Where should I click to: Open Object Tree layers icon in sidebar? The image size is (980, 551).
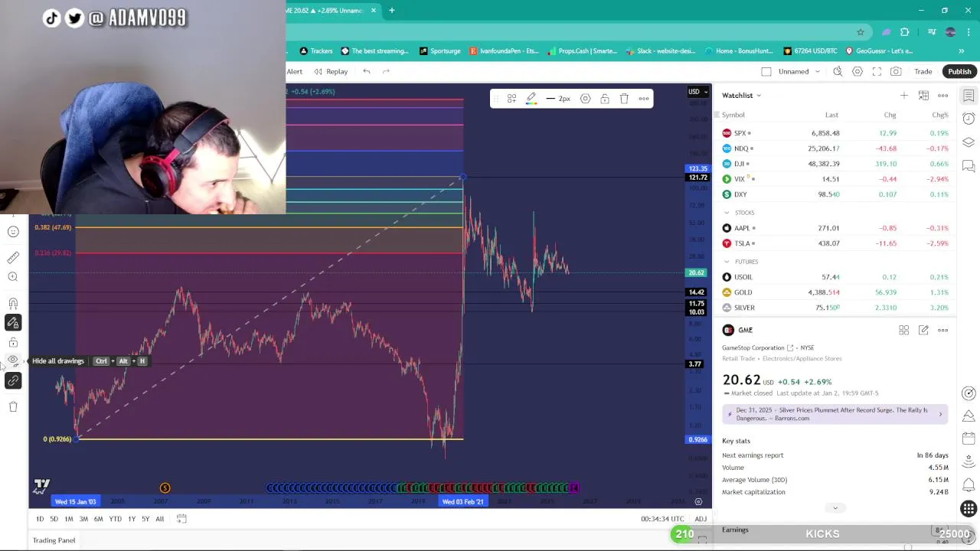(969, 142)
